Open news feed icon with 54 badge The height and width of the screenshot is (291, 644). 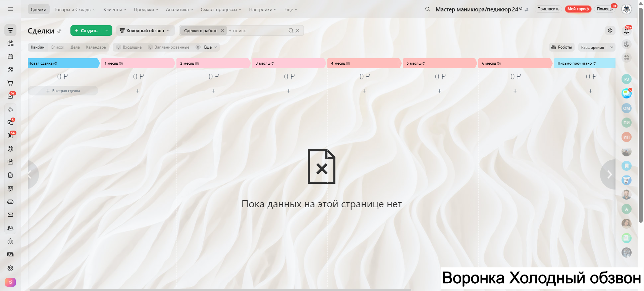pos(10,136)
